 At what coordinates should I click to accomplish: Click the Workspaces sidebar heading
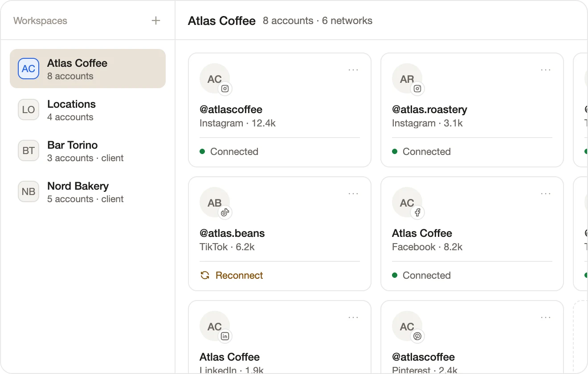tap(40, 20)
